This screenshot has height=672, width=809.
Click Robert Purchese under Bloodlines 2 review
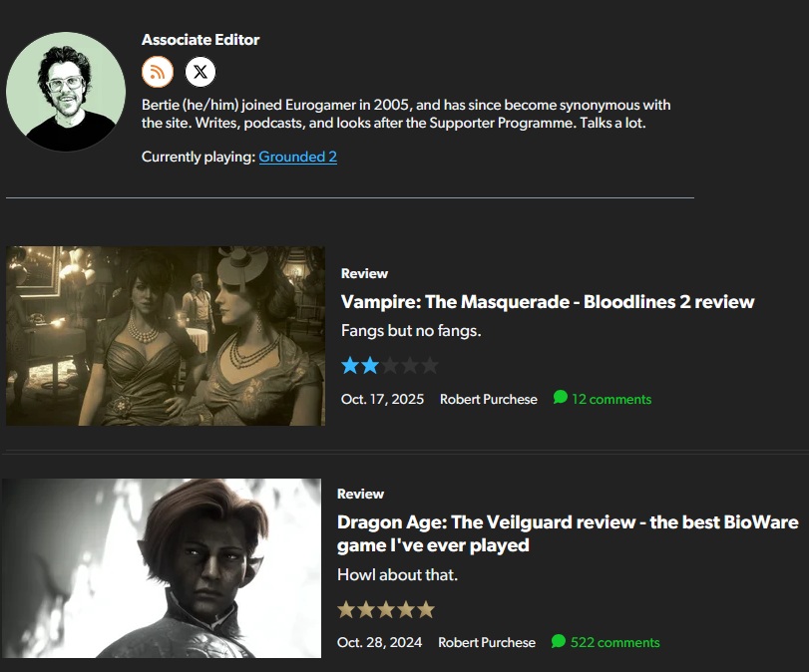(488, 399)
